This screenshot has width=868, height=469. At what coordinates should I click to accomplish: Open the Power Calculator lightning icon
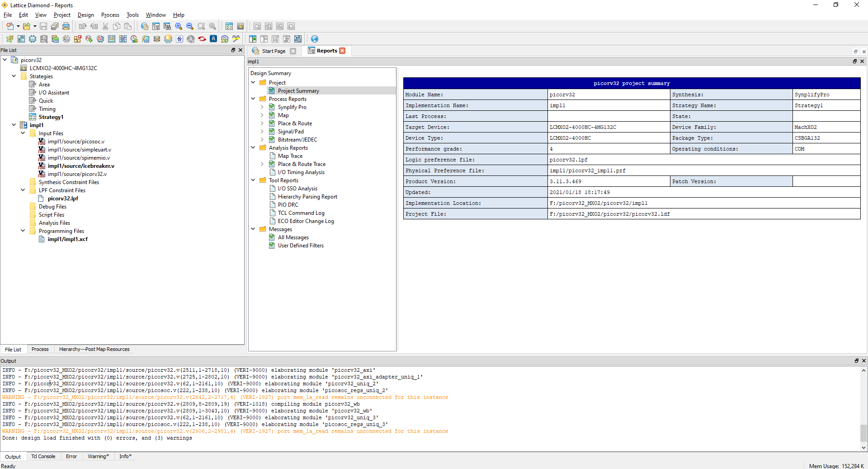tap(146, 39)
